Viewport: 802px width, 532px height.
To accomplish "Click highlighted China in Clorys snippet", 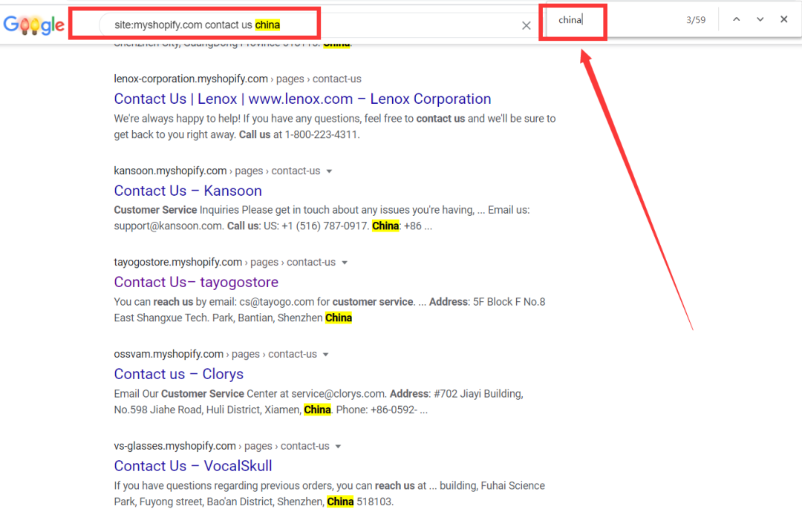I will click(317, 410).
